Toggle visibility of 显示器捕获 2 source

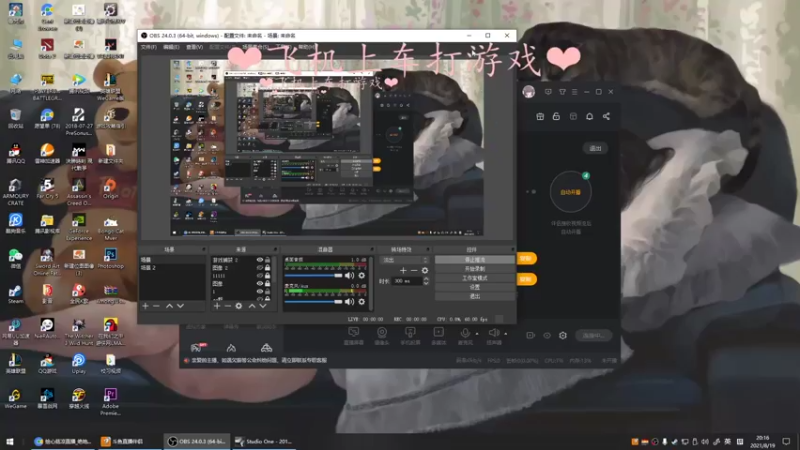[x=260, y=260]
